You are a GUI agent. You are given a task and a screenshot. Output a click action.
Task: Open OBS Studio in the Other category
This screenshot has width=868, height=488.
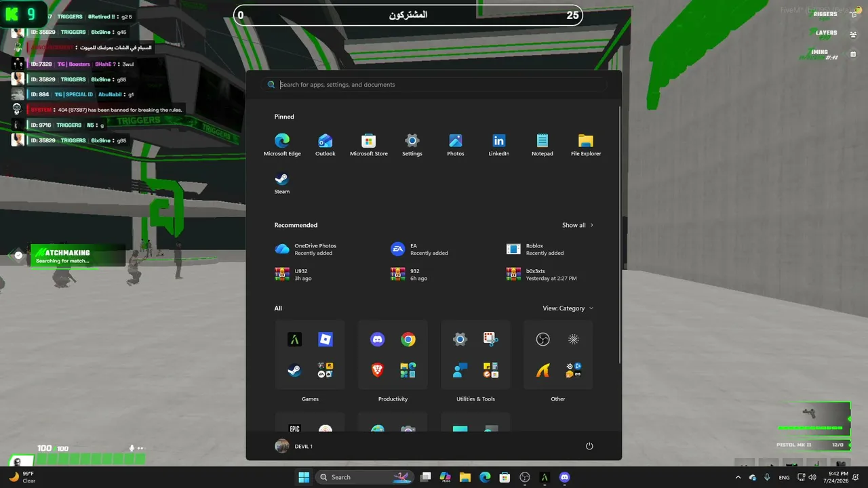click(542, 340)
